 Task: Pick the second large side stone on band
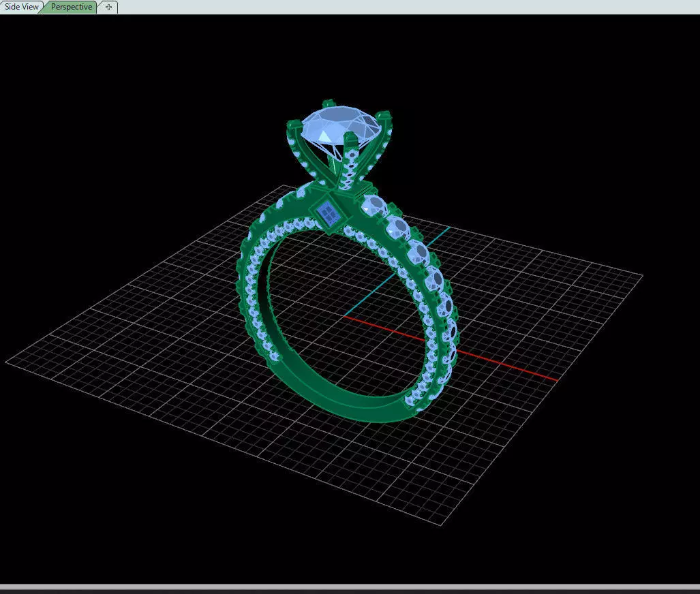(x=397, y=227)
